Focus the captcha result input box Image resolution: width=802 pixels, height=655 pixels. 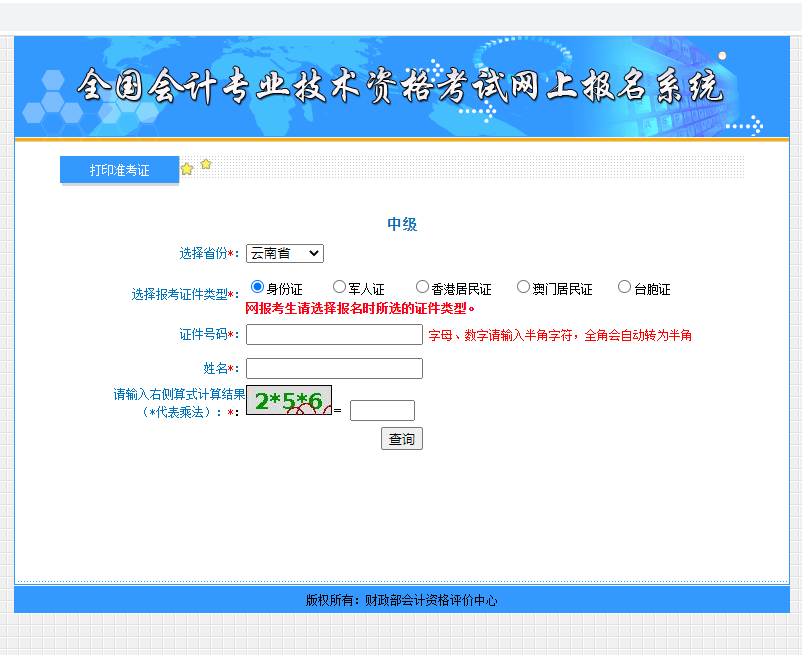click(x=382, y=410)
